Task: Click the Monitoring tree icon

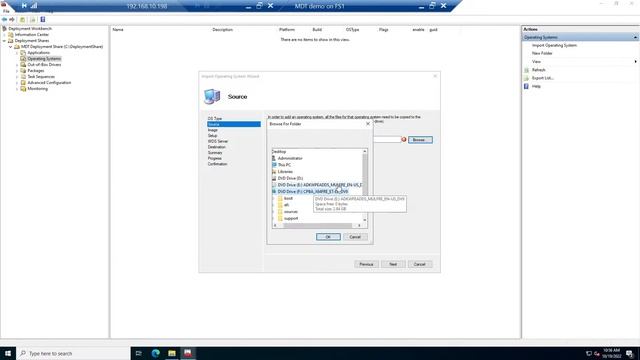Action: tap(23, 89)
